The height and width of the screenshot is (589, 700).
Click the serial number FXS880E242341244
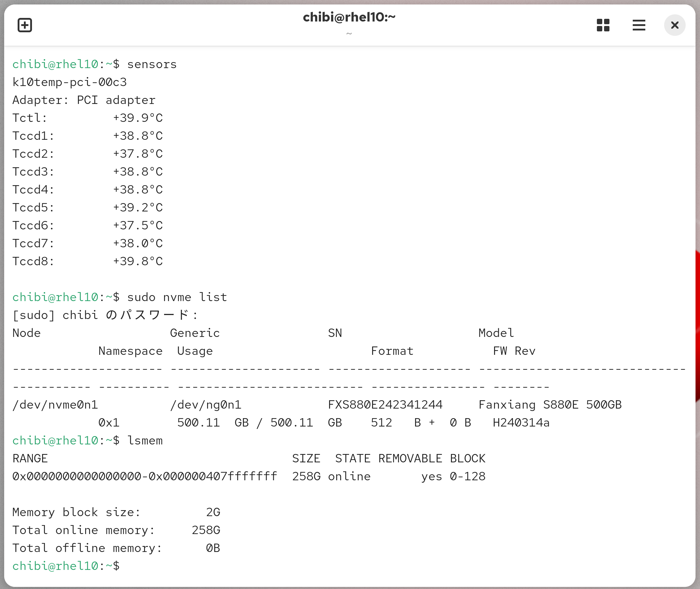(385, 405)
